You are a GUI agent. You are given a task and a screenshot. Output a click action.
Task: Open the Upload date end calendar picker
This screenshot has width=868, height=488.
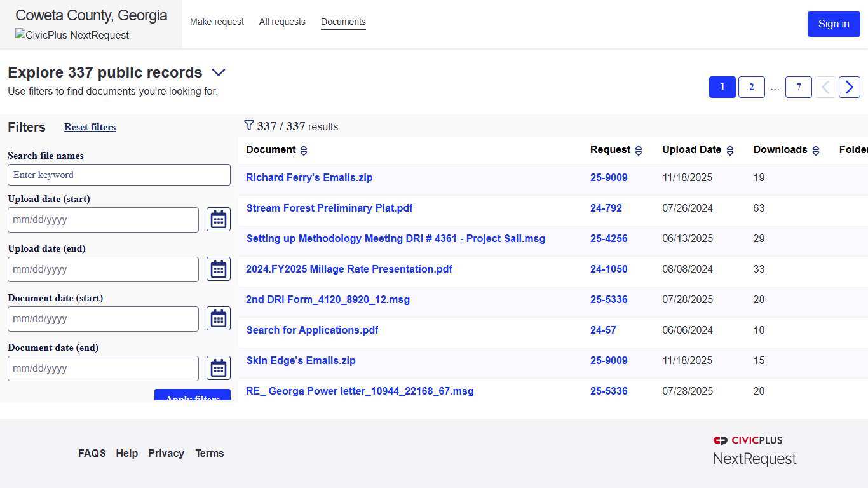(x=218, y=268)
